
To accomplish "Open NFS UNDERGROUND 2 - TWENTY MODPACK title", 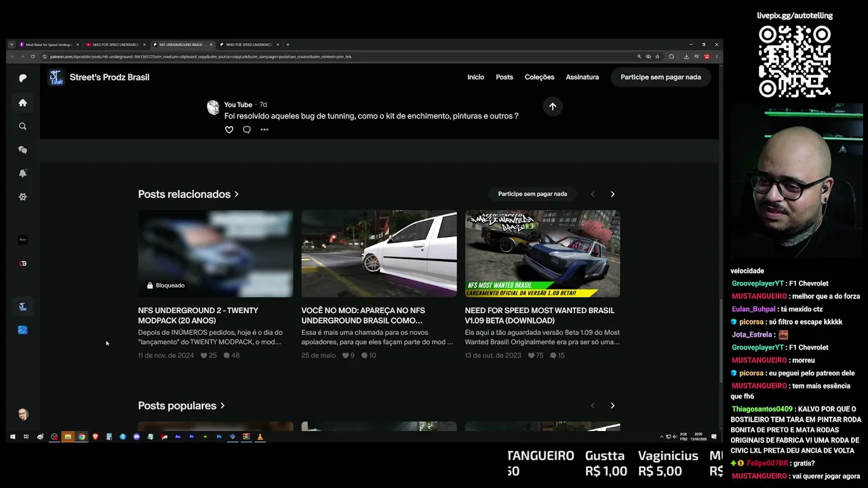I will (198, 315).
